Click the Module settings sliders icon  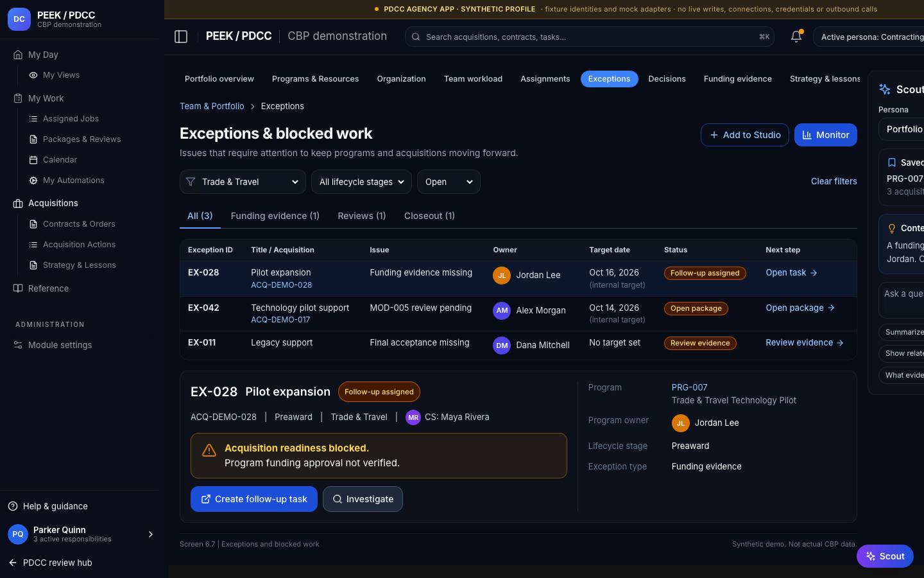click(x=18, y=345)
